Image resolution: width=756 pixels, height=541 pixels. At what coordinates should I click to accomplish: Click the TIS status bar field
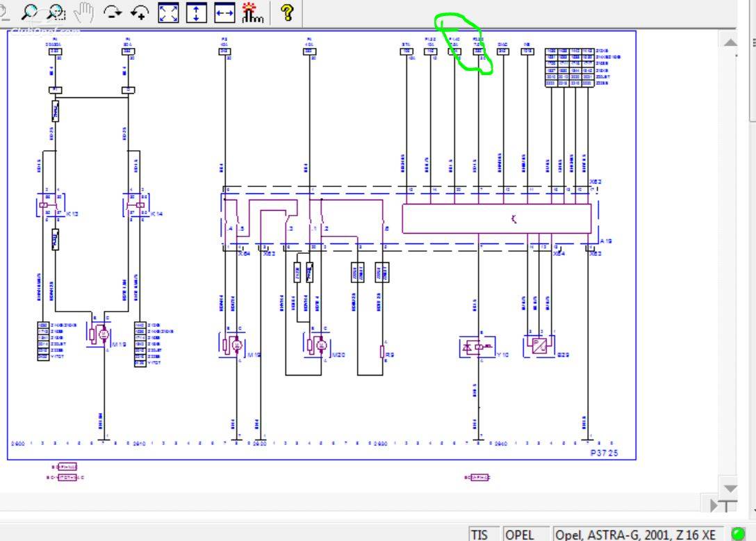click(x=484, y=534)
